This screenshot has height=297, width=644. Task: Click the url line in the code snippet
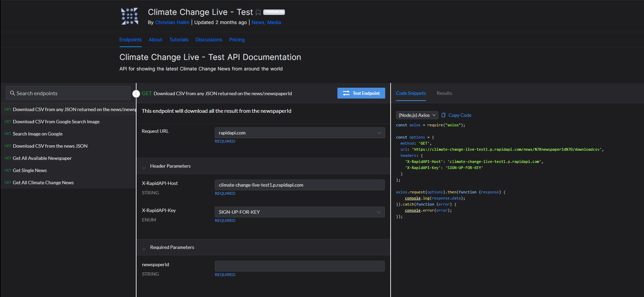[x=502, y=149]
